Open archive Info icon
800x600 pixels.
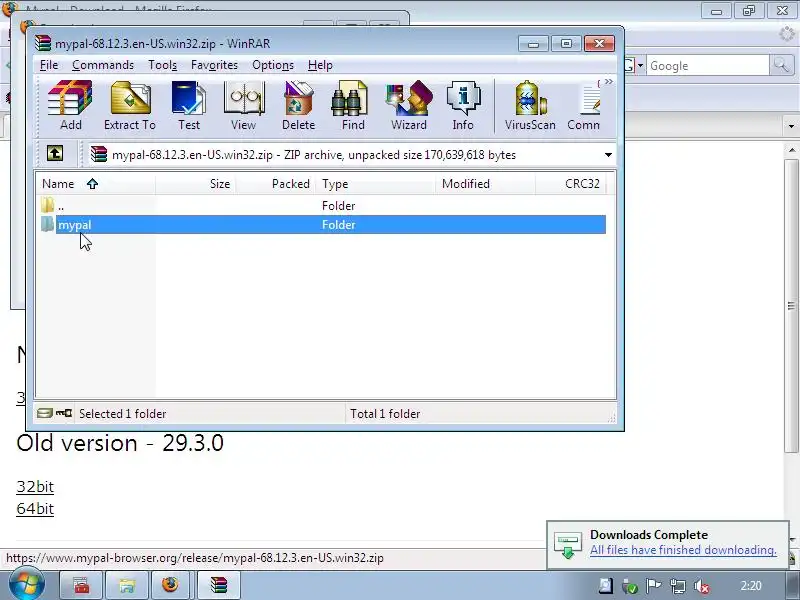(463, 106)
